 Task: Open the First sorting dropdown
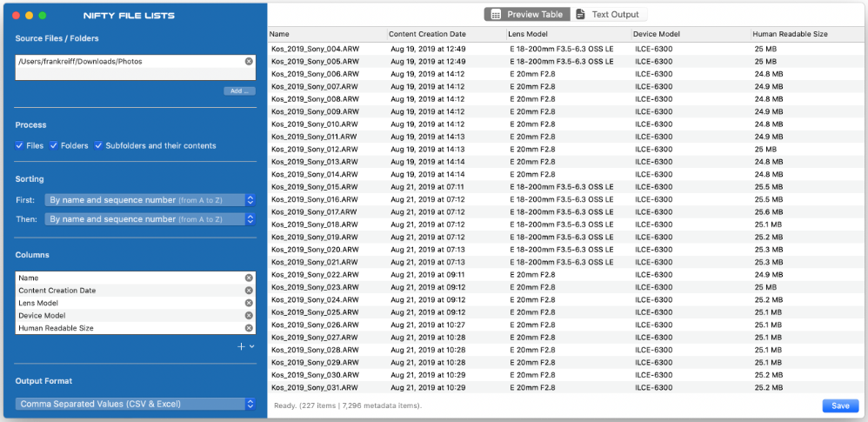(150, 200)
